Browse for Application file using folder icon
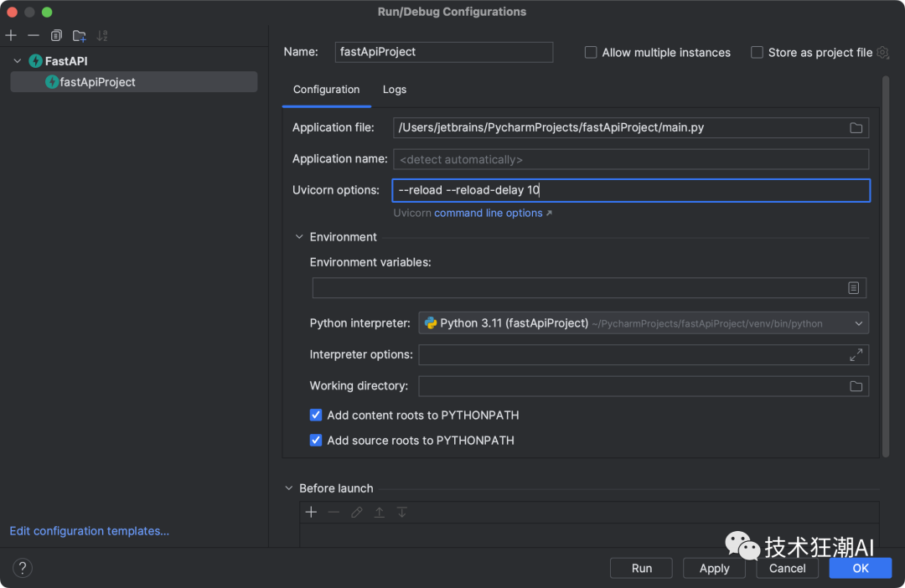This screenshot has width=905, height=588. 856,128
